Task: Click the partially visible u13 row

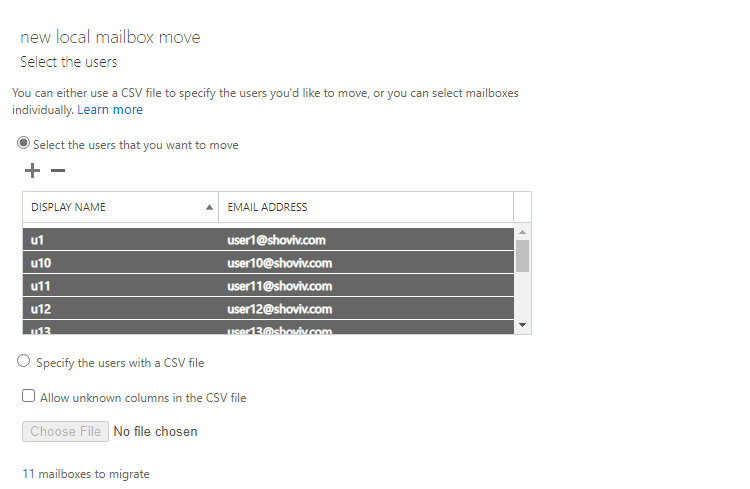Action: point(268,327)
